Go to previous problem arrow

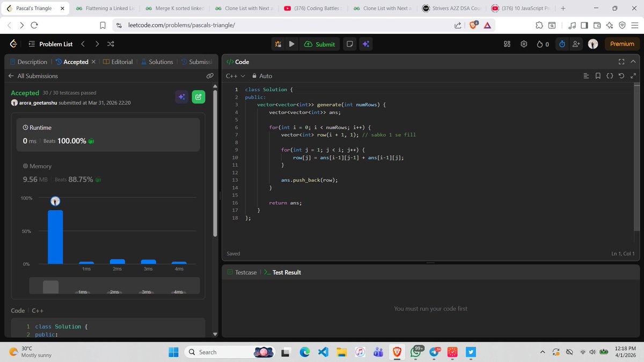pos(83,44)
